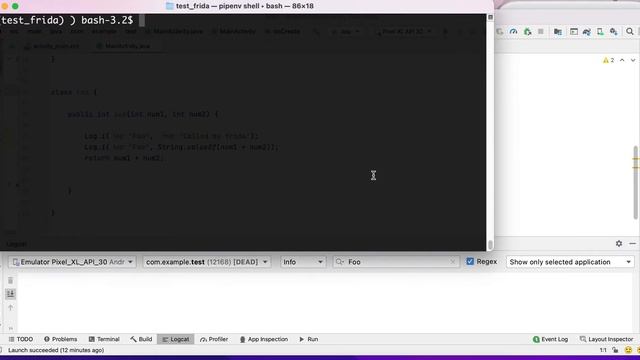Toggle the Regex checkbox

(470, 261)
